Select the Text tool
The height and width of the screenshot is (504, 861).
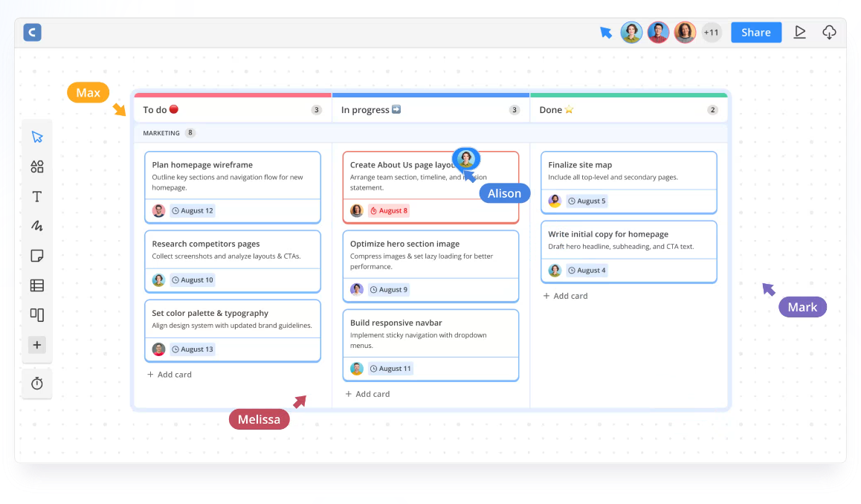coord(36,196)
